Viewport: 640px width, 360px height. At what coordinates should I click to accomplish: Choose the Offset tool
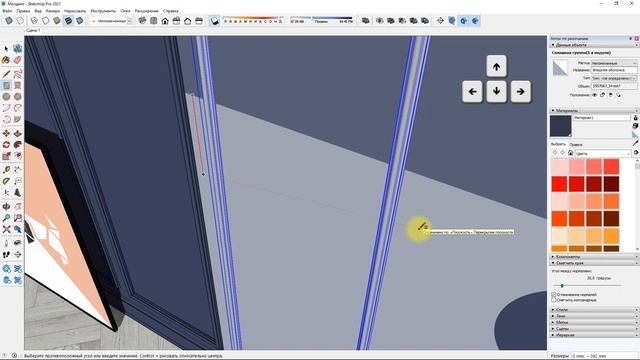[x=18, y=156]
